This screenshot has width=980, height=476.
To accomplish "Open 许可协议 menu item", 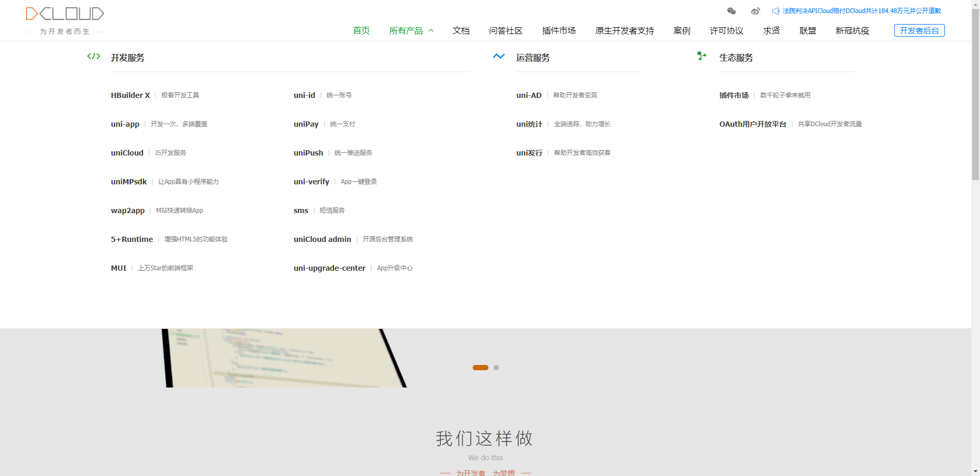I will pos(727,30).
